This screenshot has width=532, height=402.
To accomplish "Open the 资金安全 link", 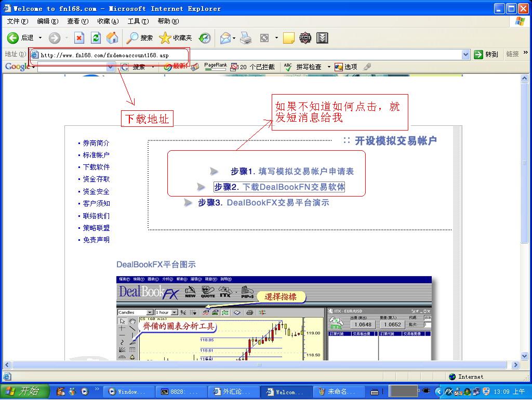I will point(96,191).
